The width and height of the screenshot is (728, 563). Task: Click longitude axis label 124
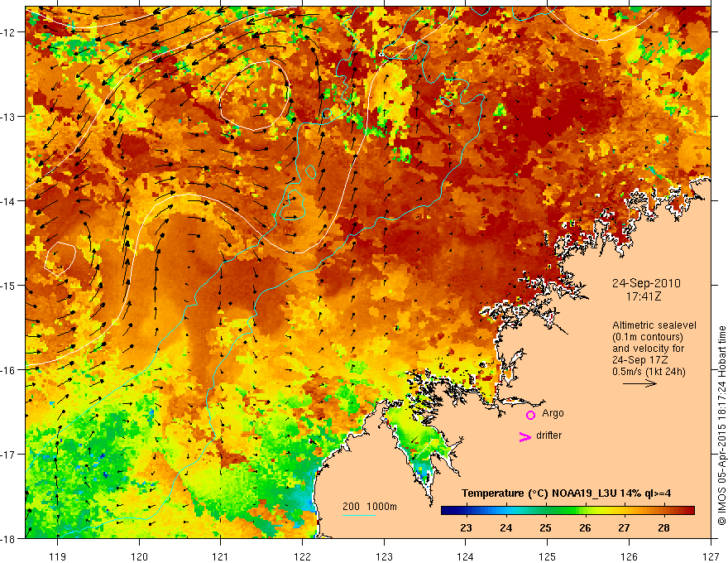(x=466, y=556)
